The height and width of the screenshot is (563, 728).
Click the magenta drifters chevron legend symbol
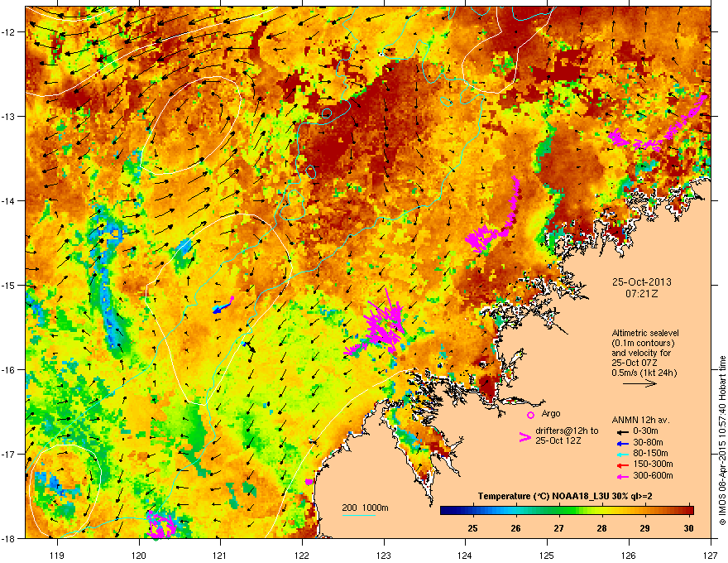pos(524,436)
